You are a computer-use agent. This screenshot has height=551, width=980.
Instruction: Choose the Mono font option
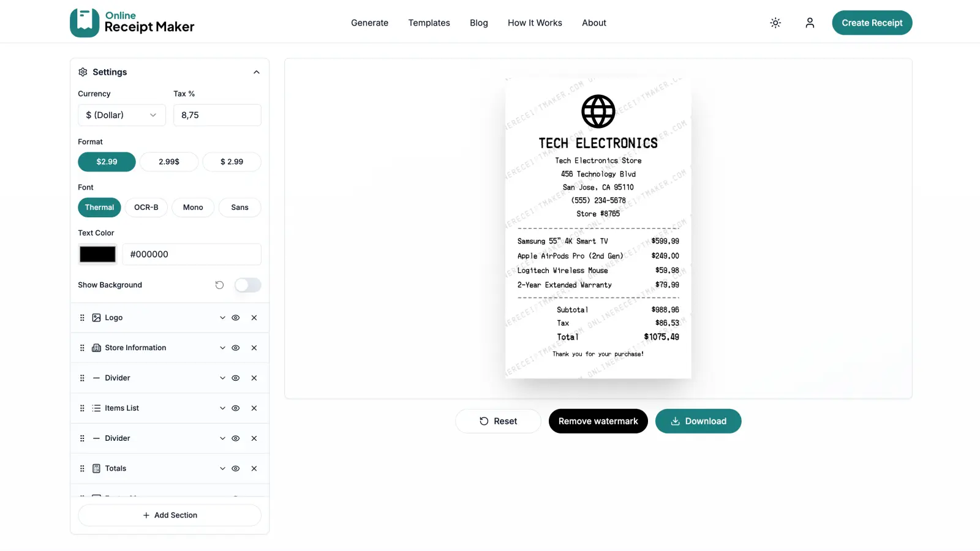193,208
